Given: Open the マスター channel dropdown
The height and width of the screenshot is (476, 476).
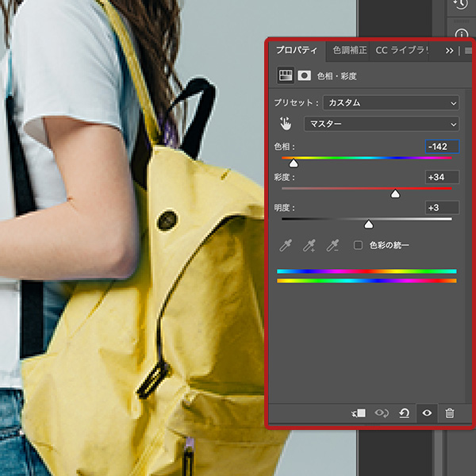Looking at the screenshot, I should [381, 124].
